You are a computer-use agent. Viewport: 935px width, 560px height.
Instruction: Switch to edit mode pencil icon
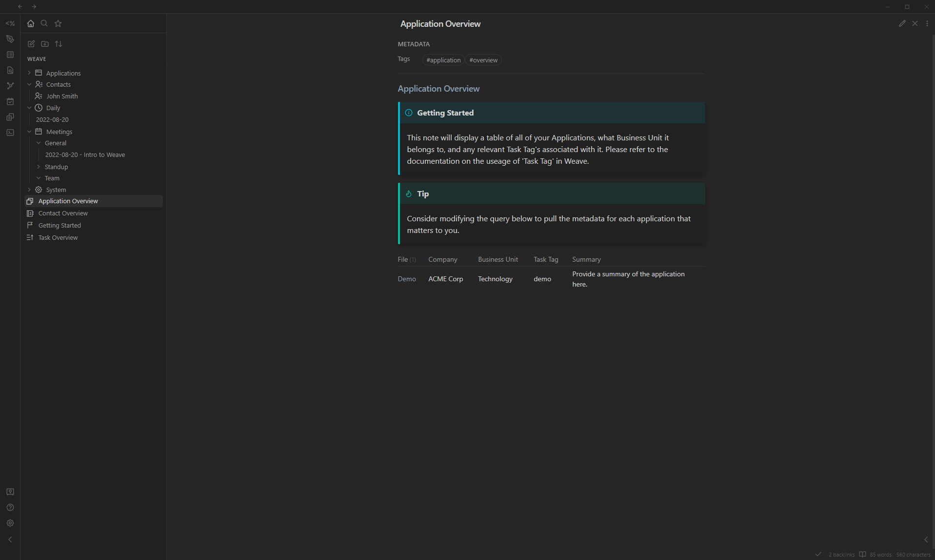tap(902, 23)
